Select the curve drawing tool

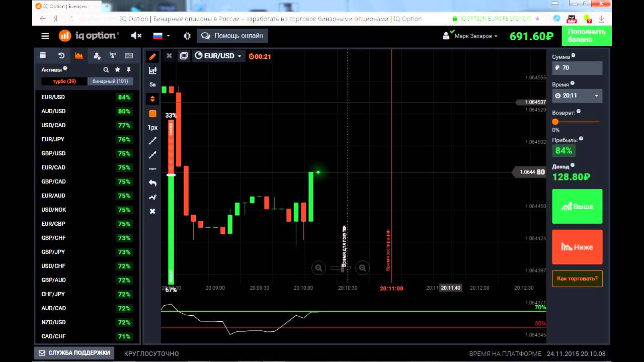[x=152, y=197]
